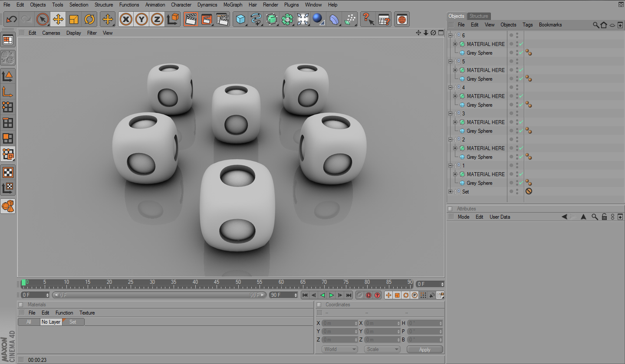Open the MoGraph menu
Viewport: 625px width, 364px height.
tap(233, 5)
